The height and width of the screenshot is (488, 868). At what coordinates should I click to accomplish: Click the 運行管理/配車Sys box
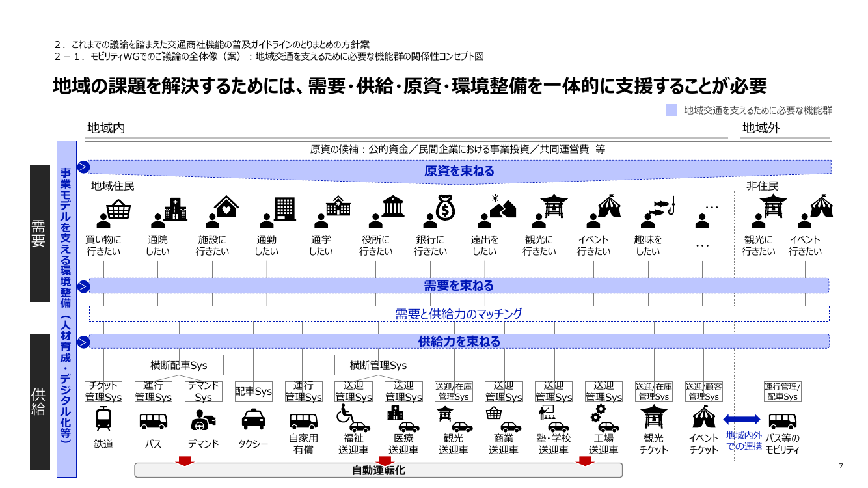pos(783,392)
